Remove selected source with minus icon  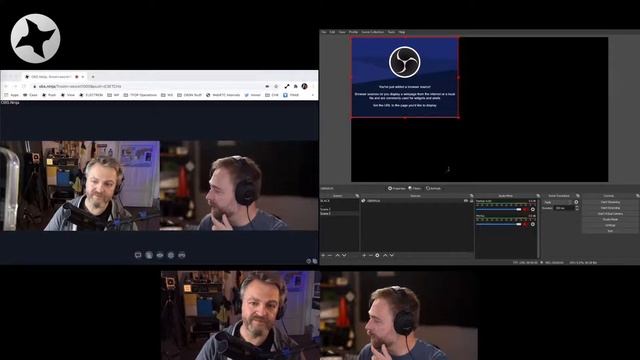click(x=371, y=256)
